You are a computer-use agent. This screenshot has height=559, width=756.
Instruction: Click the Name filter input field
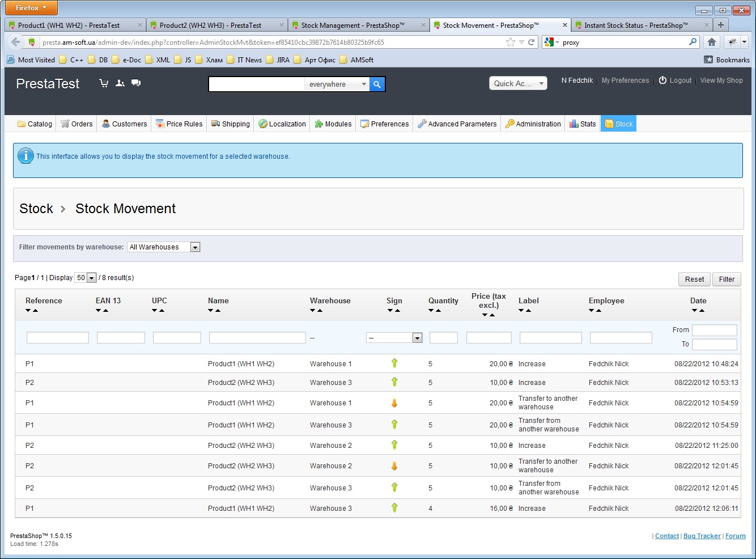257,338
